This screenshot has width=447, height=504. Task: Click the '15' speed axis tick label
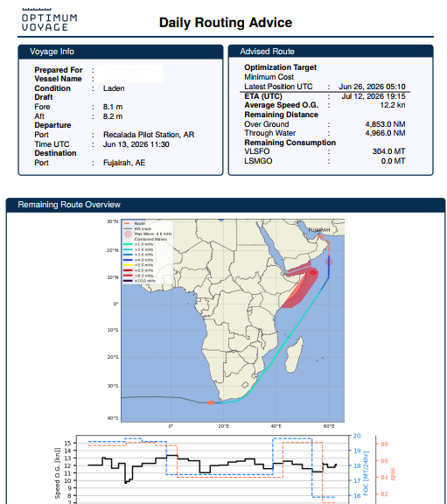coord(67,444)
